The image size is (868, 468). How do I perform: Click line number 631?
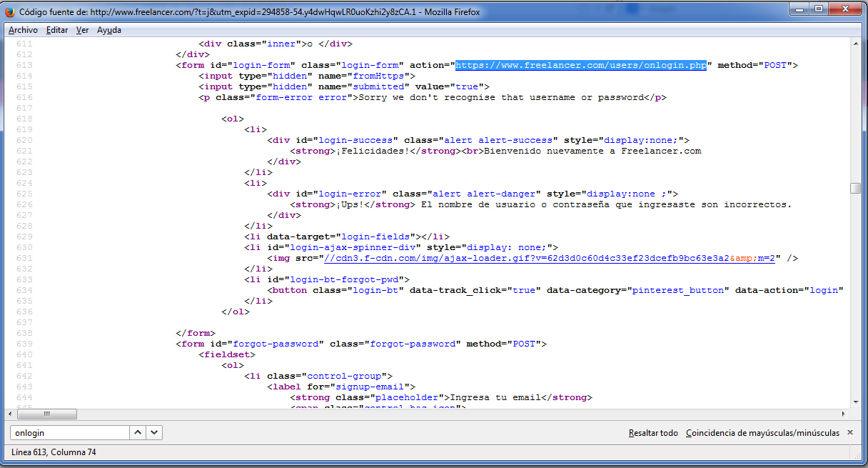24,258
